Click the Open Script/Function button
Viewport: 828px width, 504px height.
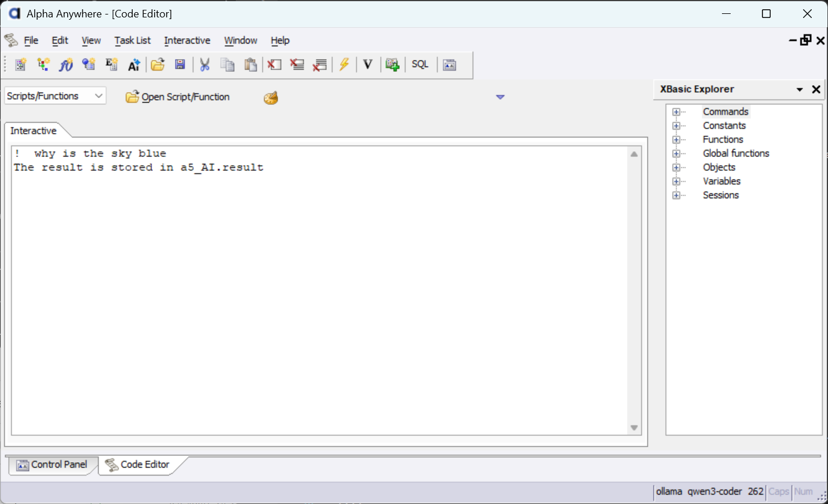point(178,97)
